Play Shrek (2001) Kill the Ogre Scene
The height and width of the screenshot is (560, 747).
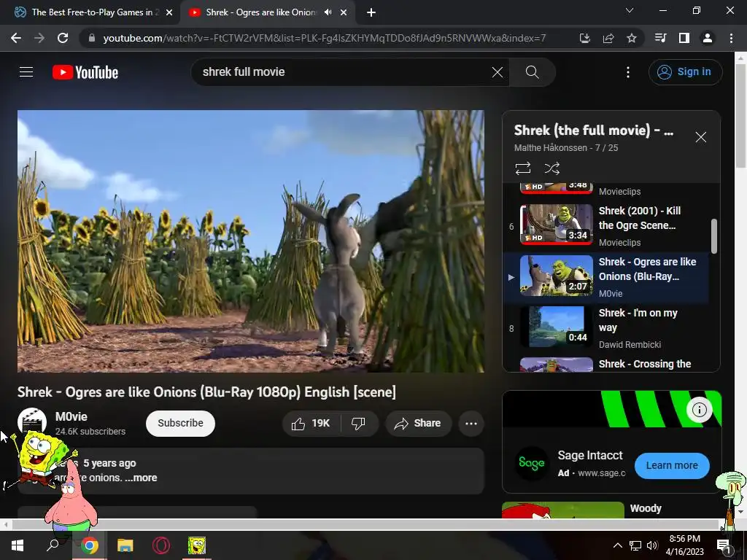click(606, 226)
